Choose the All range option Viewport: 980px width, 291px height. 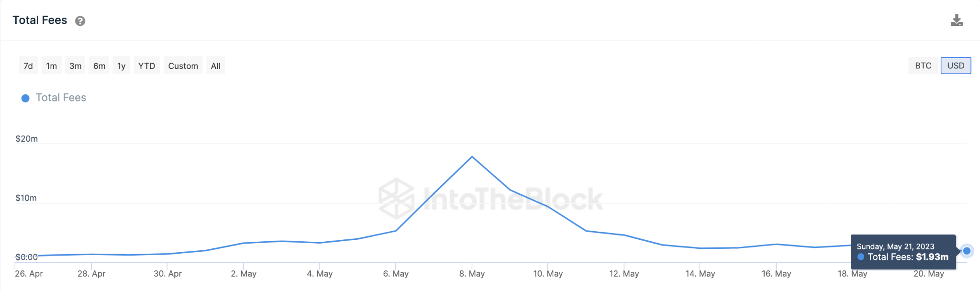coord(215,66)
